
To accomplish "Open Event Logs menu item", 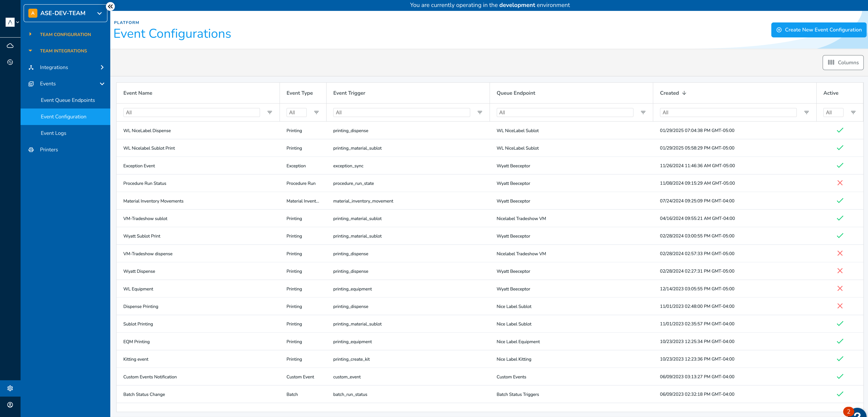I will [x=54, y=133].
